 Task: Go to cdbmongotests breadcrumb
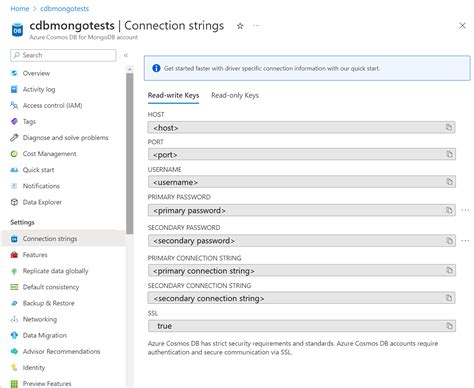[64, 9]
